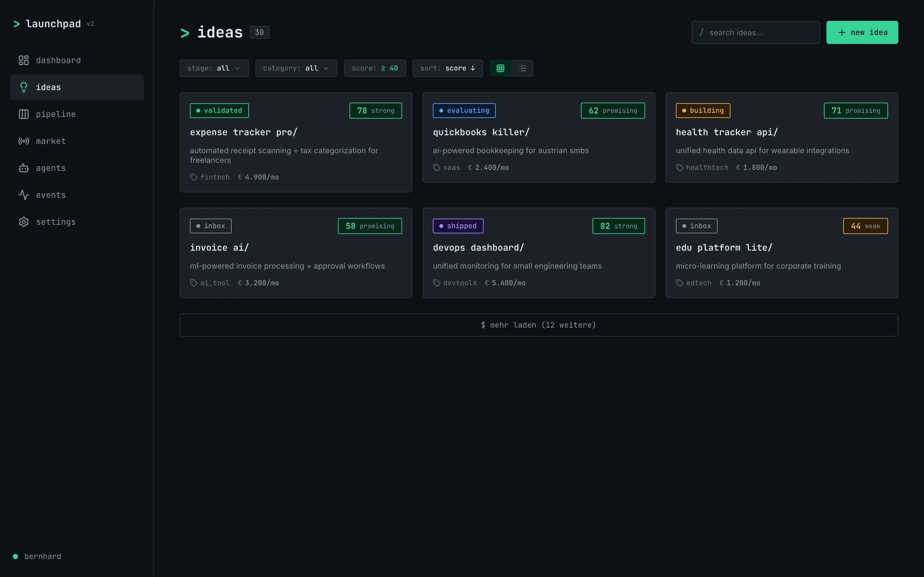Go to the pipeline section
924x577 pixels.
56,114
